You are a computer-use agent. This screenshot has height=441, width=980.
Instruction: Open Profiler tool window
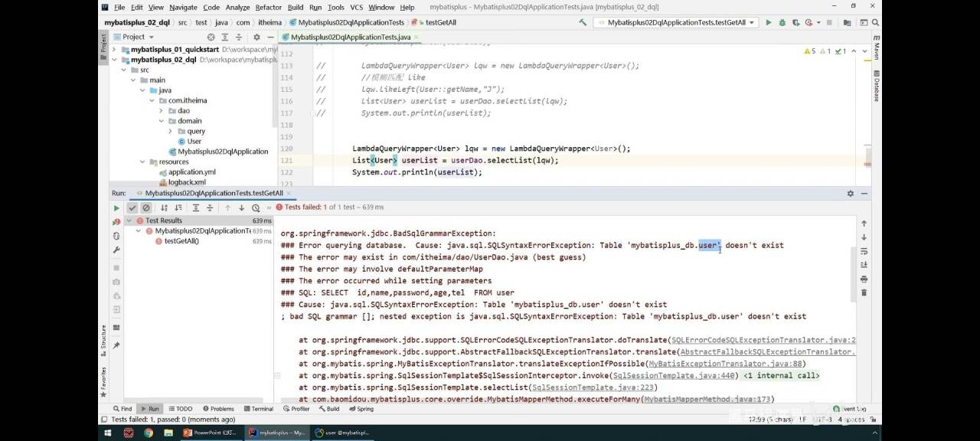click(x=296, y=409)
